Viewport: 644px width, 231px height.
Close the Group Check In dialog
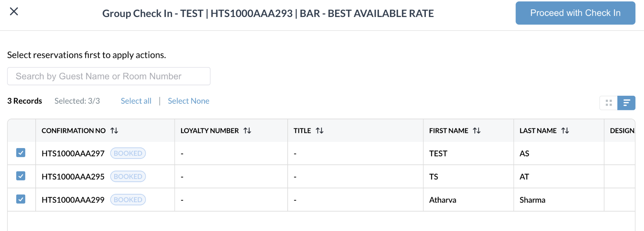(14, 11)
